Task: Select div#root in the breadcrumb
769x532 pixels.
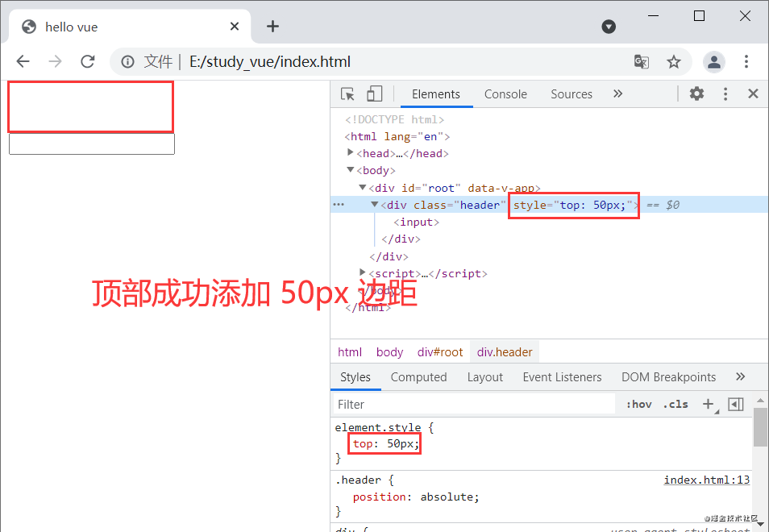Action: [x=440, y=352]
